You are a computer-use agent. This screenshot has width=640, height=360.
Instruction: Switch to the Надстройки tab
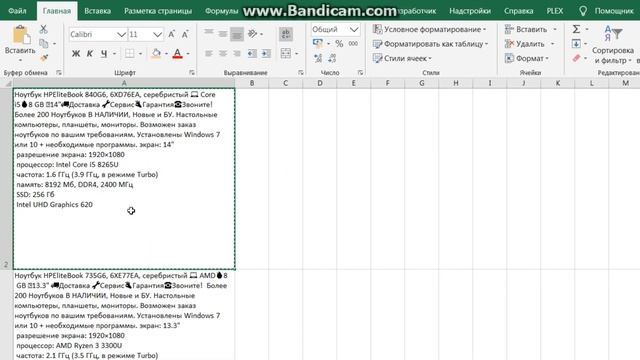coord(470,11)
